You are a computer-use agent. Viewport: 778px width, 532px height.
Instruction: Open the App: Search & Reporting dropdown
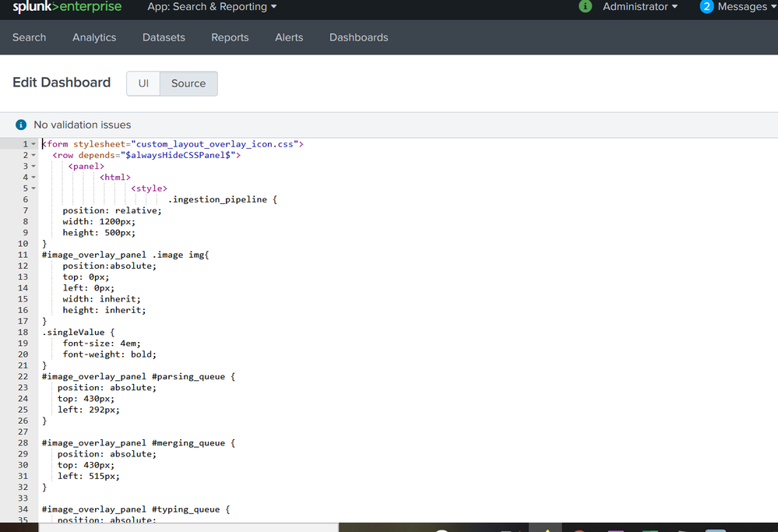click(212, 7)
